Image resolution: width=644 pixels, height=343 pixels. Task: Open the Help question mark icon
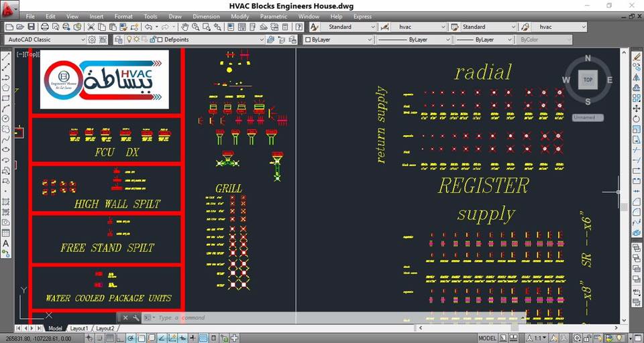[x=299, y=27]
